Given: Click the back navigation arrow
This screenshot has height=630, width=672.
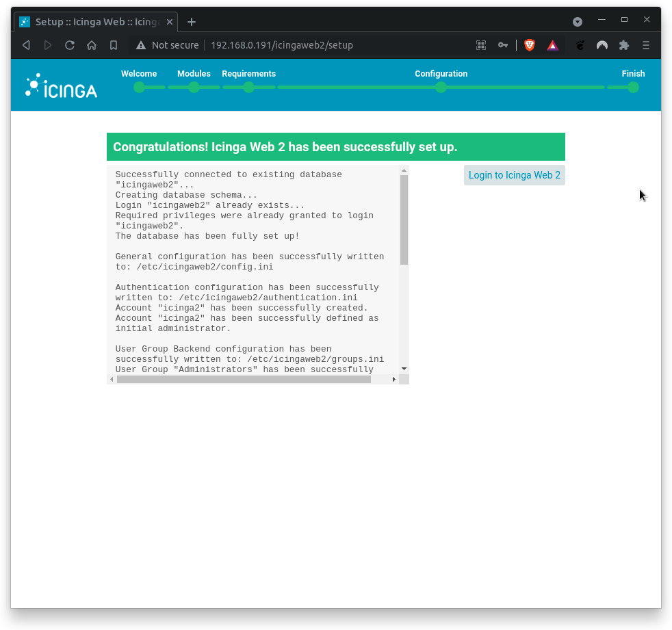Looking at the screenshot, I should tap(26, 45).
